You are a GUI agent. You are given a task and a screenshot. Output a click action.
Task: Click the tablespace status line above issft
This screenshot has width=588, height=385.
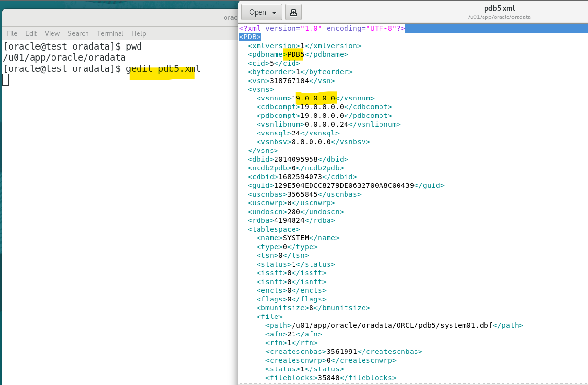(x=296, y=264)
